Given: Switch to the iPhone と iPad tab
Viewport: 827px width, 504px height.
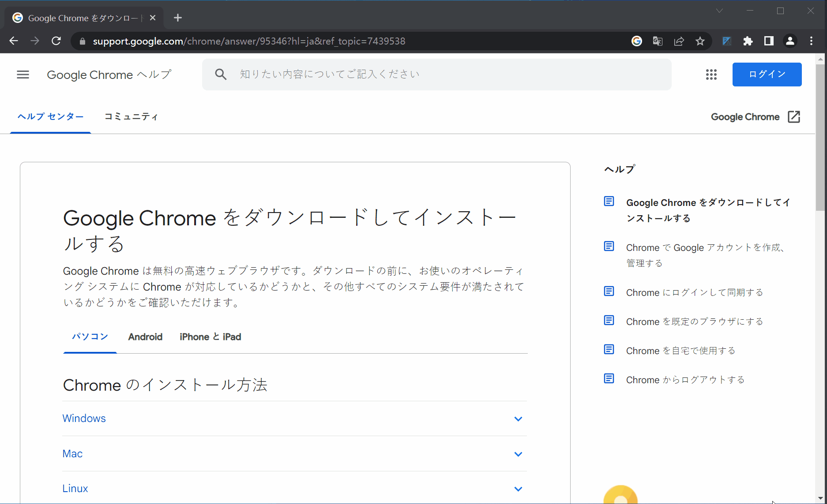Looking at the screenshot, I should pos(210,337).
